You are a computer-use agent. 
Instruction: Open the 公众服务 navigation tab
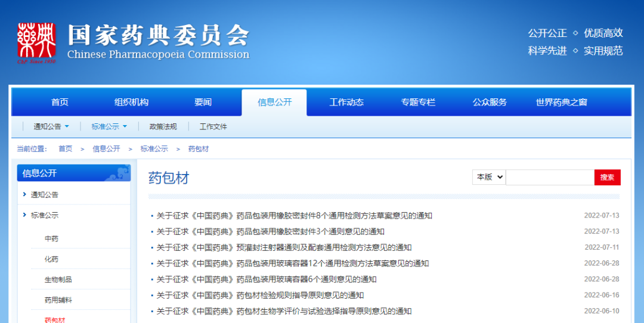pos(490,102)
